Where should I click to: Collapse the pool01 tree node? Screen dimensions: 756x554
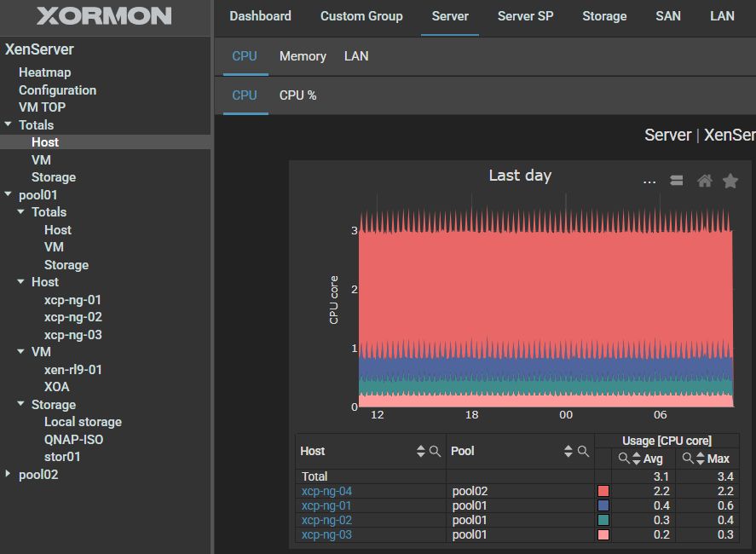tap(9, 194)
